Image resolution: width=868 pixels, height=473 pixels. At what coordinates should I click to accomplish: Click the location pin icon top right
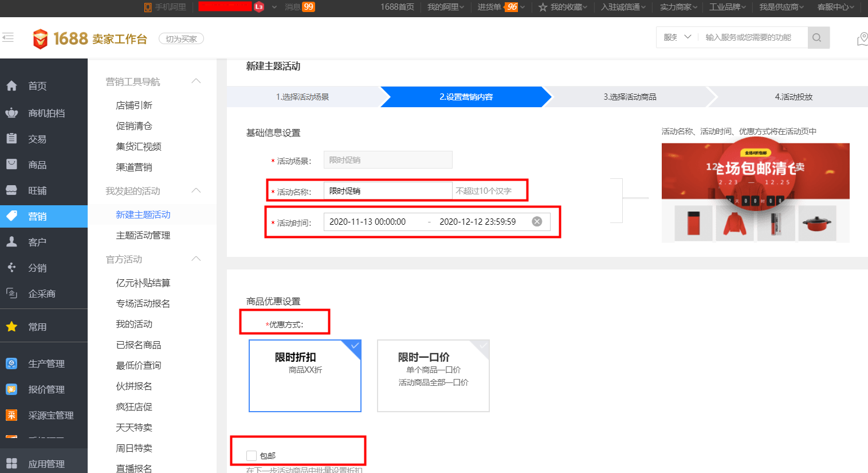(x=862, y=38)
